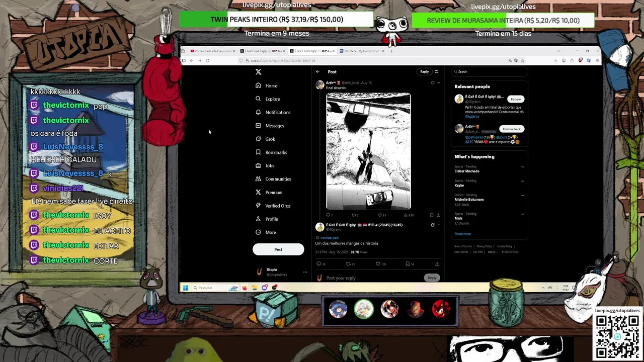
Task: Open Michelle Bolsonaro trending topic
Action: 469,199
